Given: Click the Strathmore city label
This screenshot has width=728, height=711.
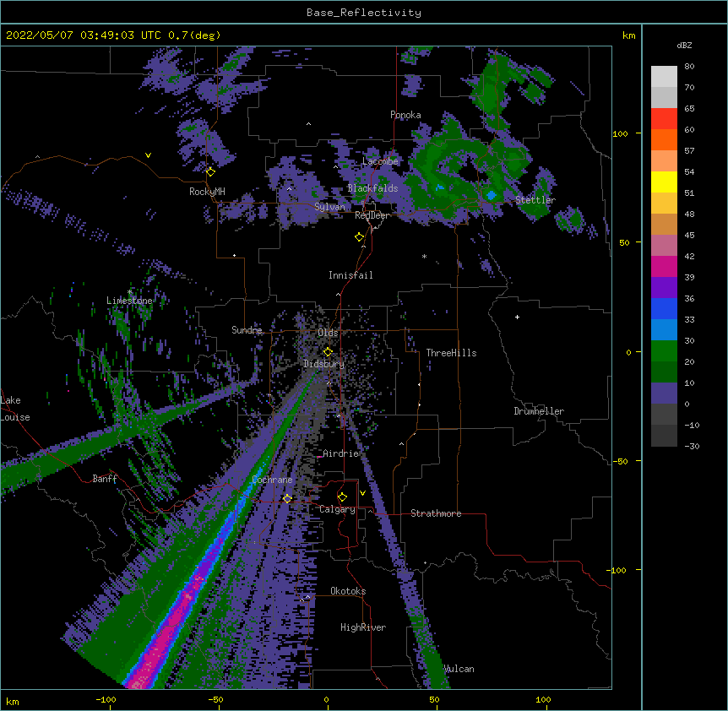Looking at the screenshot, I should tap(436, 513).
